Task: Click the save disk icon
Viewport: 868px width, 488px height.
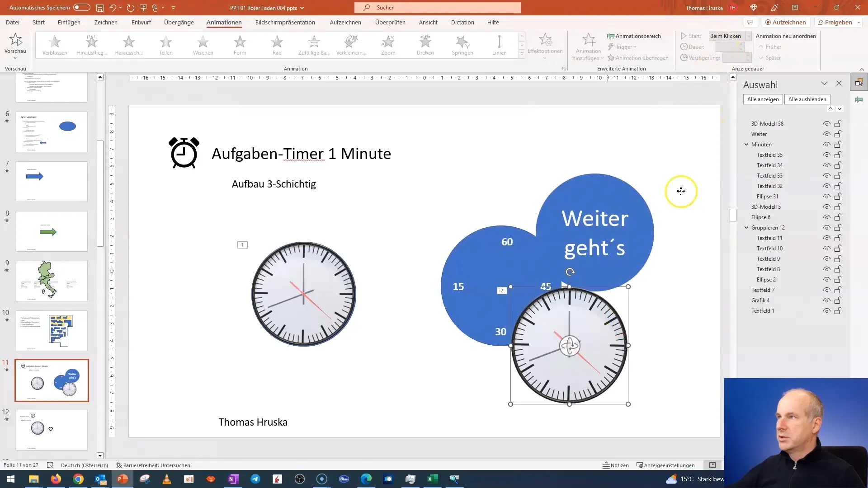Action: click(x=100, y=8)
